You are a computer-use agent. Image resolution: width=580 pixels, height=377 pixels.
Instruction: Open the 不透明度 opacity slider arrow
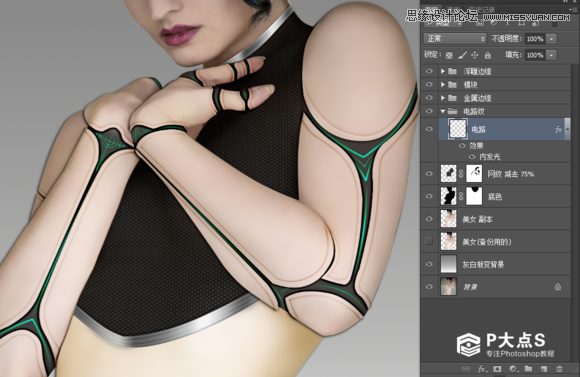[551, 38]
